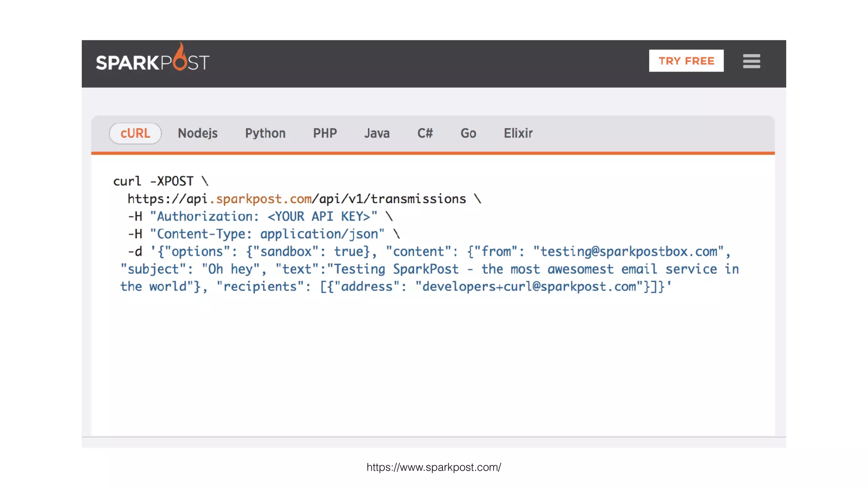The width and height of the screenshot is (868, 488).
Task: Open the Elixir tab
Action: (x=518, y=133)
